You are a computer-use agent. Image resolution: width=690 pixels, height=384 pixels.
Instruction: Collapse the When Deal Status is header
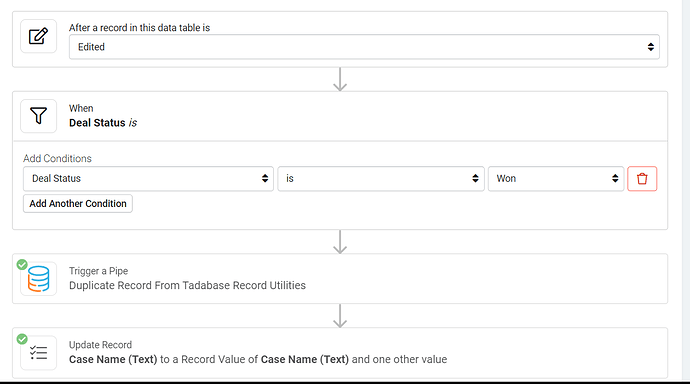pos(340,116)
